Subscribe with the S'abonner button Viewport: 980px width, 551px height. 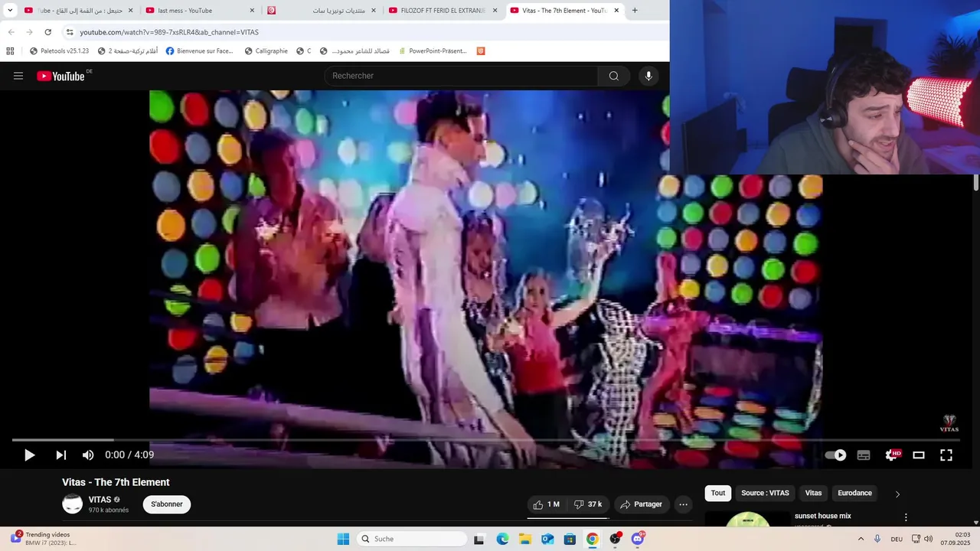point(167,504)
